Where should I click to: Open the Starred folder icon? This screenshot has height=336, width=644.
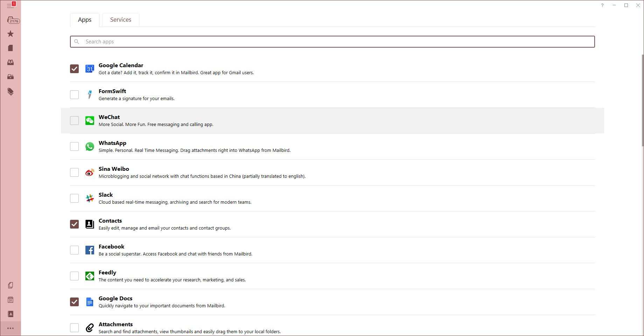10,34
